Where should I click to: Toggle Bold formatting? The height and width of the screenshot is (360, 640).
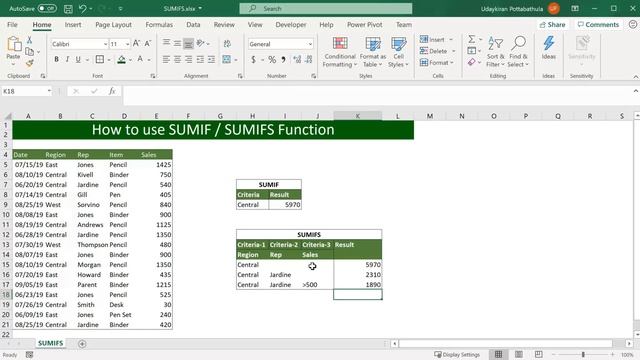pyautogui.click(x=56, y=60)
